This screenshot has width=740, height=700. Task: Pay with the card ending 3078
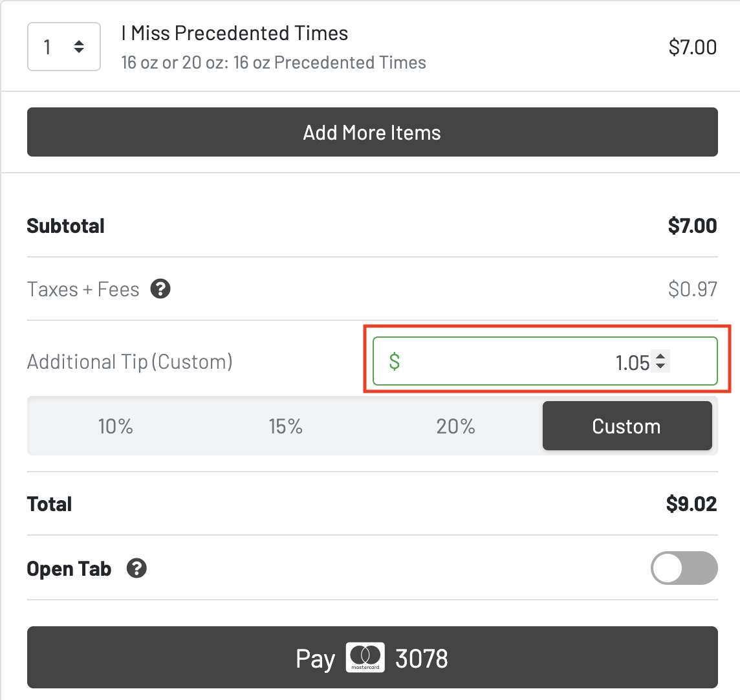pos(372,657)
